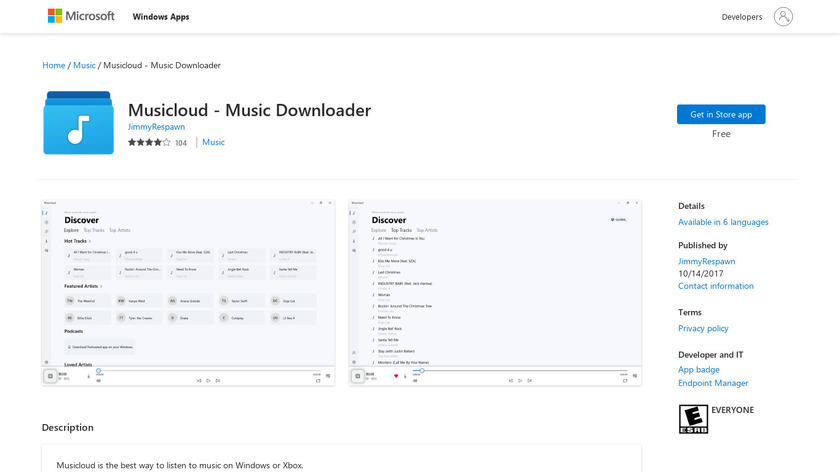Click the EVERYONE rating text
The width and height of the screenshot is (840, 472).
[732, 410]
